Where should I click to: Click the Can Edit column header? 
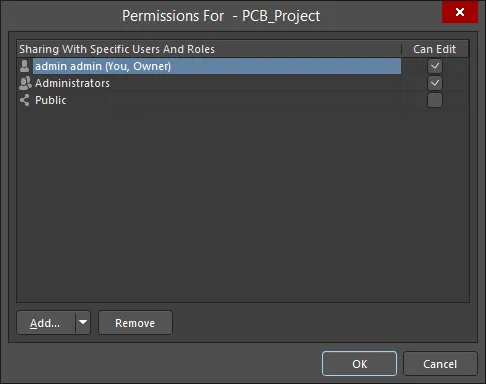(x=434, y=49)
